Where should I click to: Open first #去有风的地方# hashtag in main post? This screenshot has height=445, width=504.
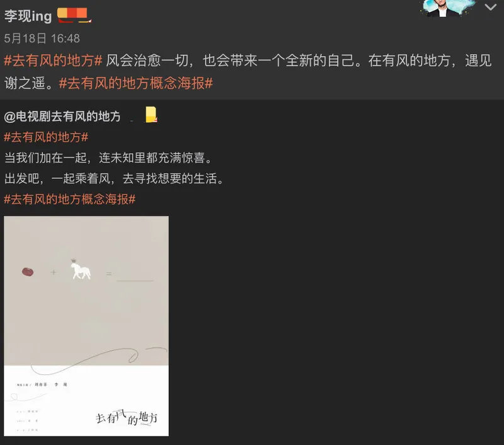(53, 61)
